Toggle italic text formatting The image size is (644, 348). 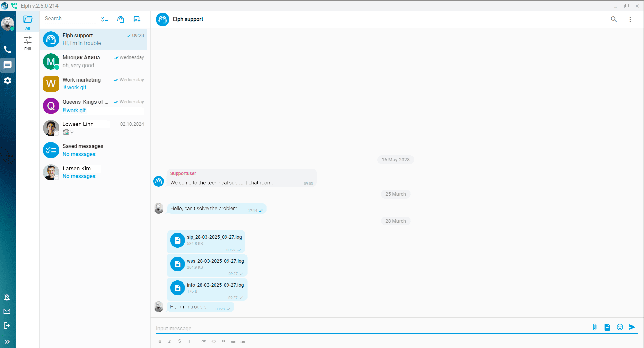pyautogui.click(x=170, y=341)
